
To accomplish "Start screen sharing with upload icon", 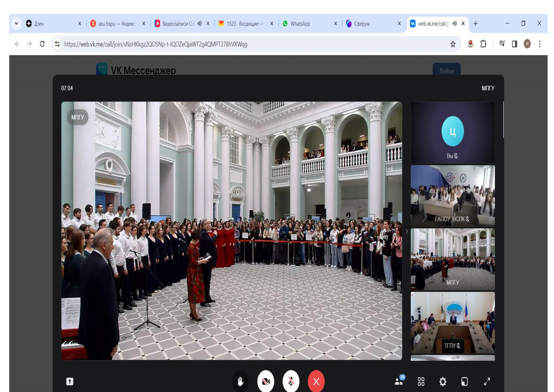I will [70, 382].
